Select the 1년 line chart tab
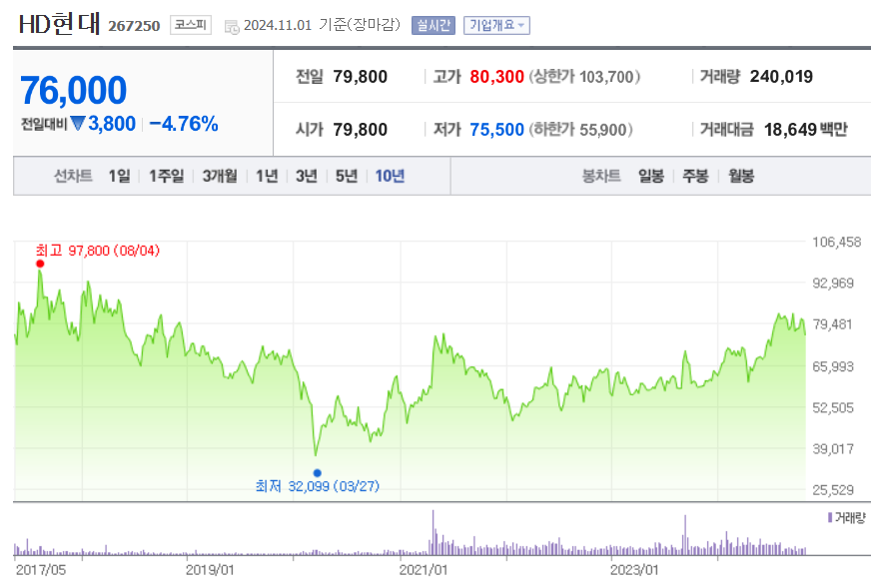Screen dimensions: 871x588 pos(267,176)
